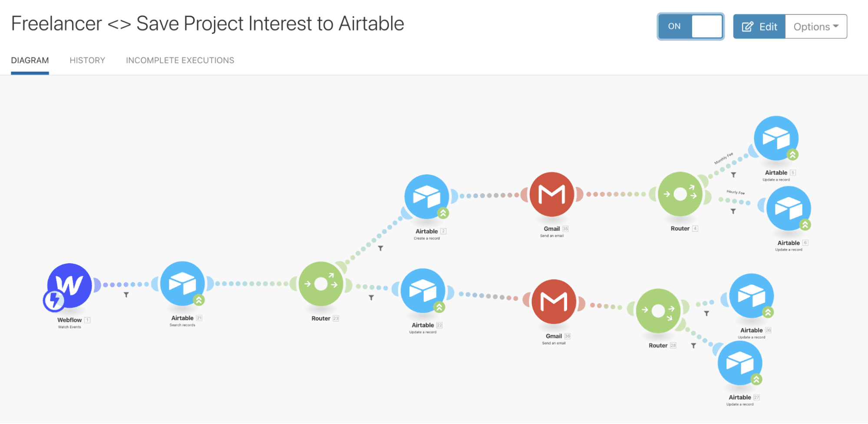Select Airtable module on Hourly Fee route
Image resolution: width=868 pixels, height=424 pixels.
point(789,209)
